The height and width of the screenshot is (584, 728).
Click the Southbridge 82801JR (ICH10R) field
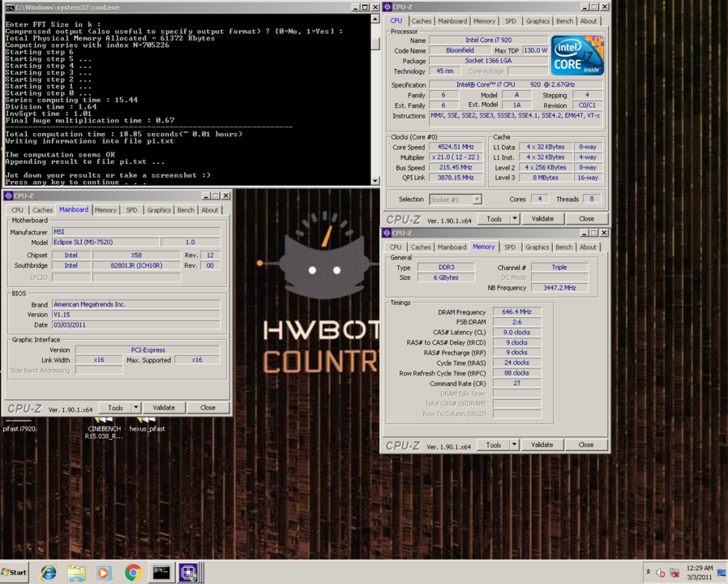(x=136, y=265)
